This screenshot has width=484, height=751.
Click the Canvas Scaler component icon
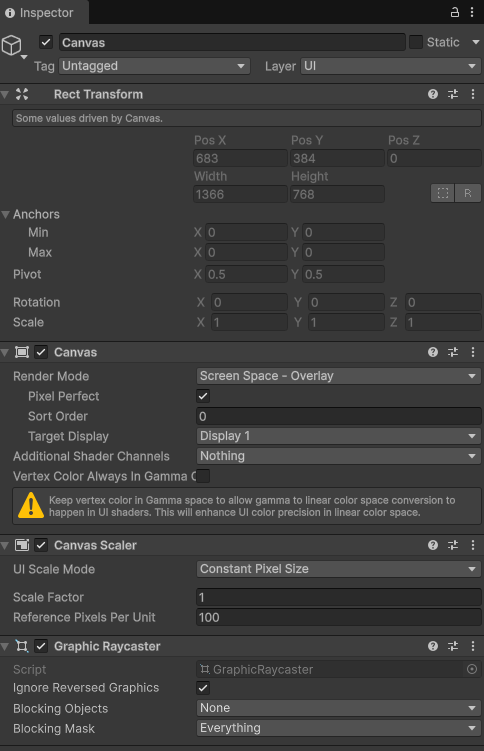(22, 545)
